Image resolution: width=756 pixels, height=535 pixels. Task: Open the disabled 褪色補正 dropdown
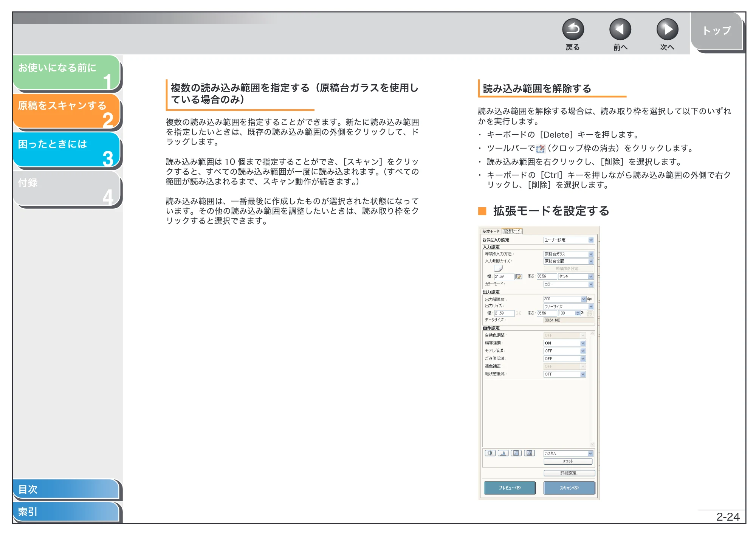click(x=565, y=366)
